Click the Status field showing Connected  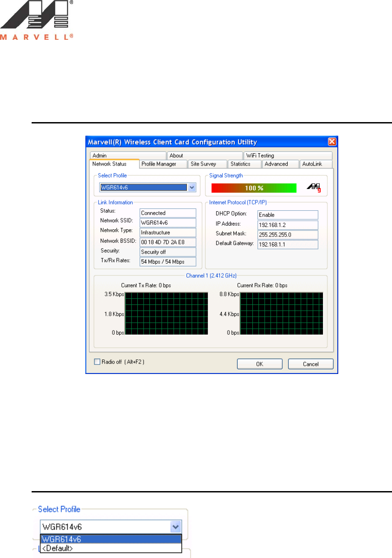point(168,213)
